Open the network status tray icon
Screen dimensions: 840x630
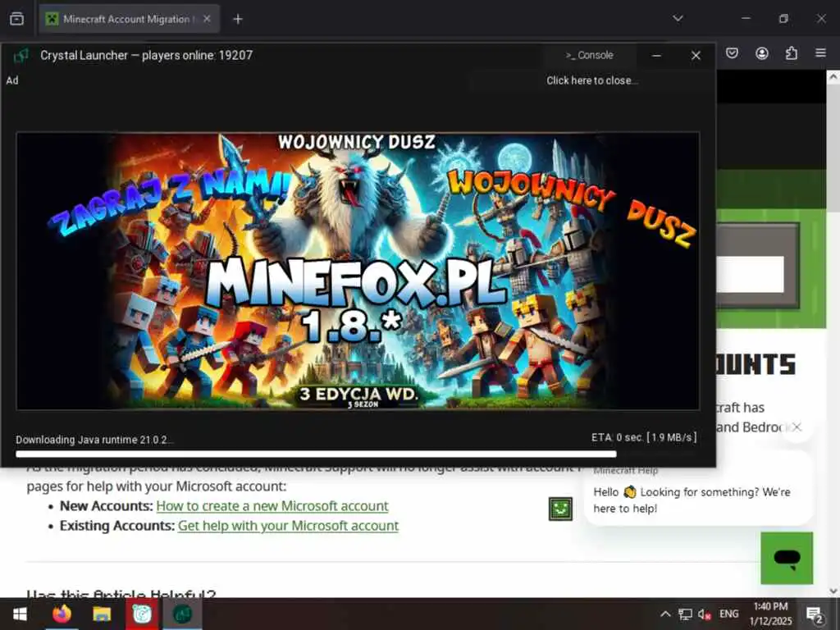pyautogui.click(x=685, y=614)
